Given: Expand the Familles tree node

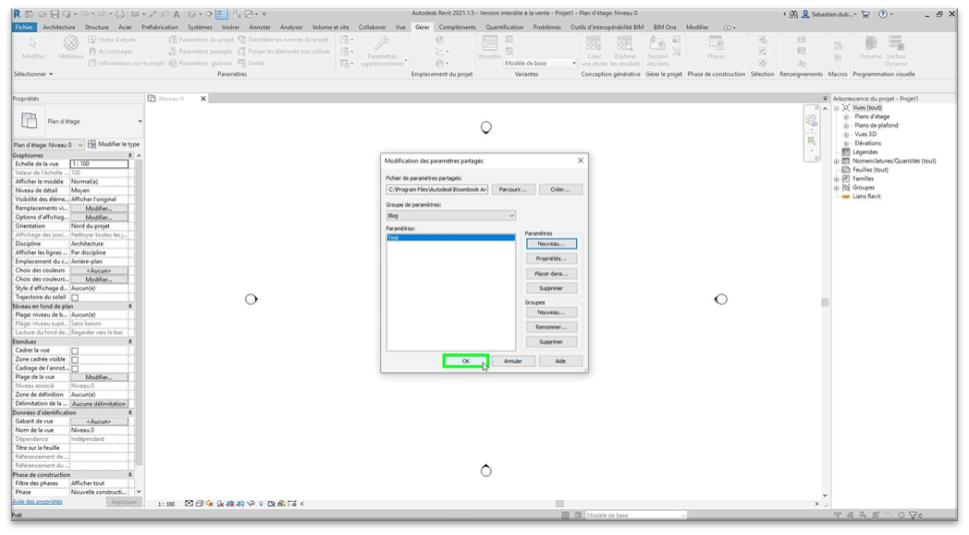Looking at the screenshot, I should tap(837, 179).
